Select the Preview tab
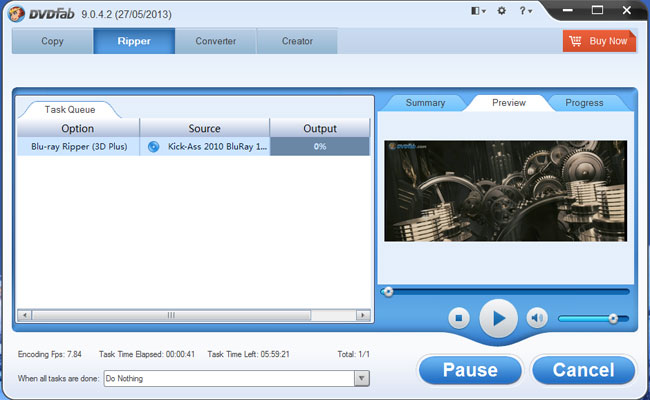 coord(509,103)
